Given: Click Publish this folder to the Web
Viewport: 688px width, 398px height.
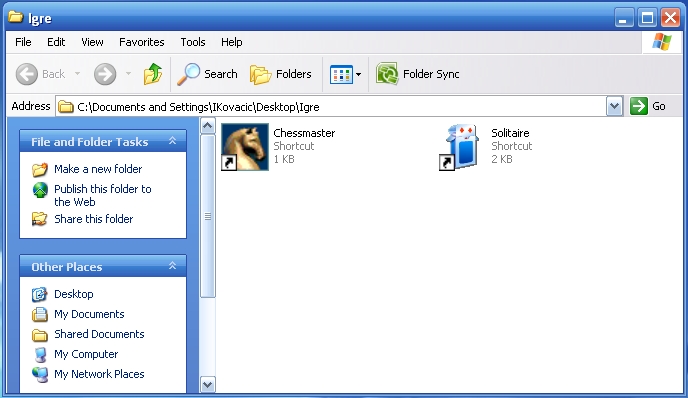Looking at the screenshot, I should pos(103,195).
